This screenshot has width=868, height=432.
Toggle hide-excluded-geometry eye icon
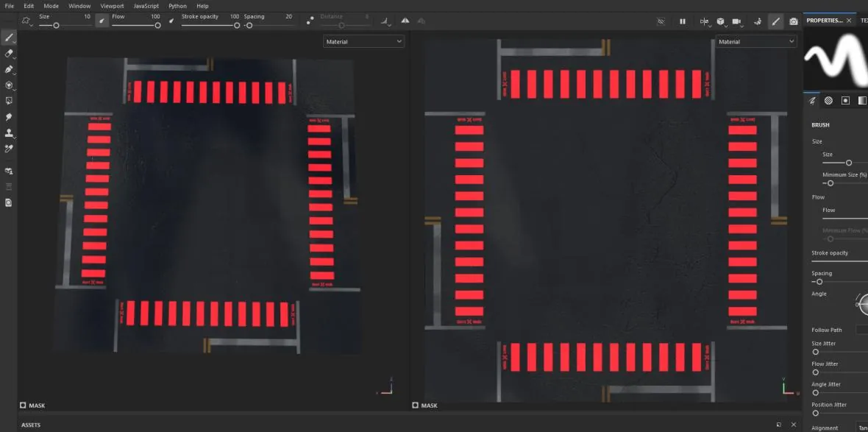point(661,21)
